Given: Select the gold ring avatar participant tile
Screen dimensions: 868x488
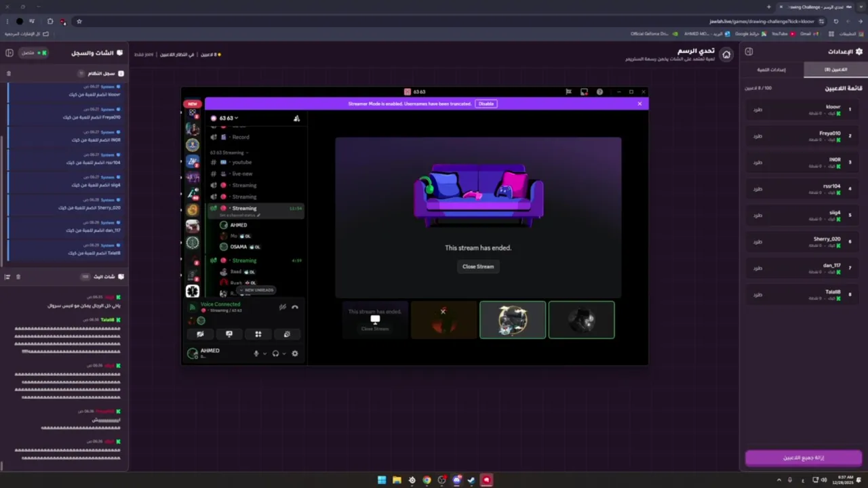Looking at the screenshot, I should click(x=513, y=320).
